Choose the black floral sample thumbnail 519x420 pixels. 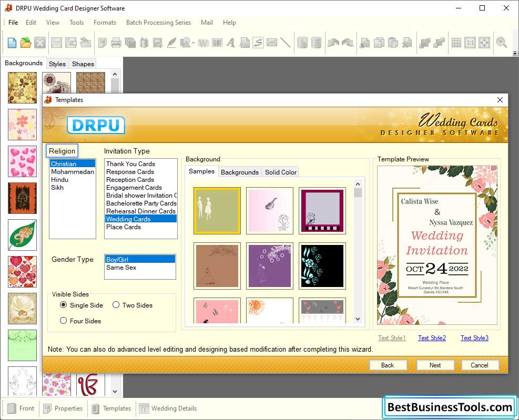[322, 266]
